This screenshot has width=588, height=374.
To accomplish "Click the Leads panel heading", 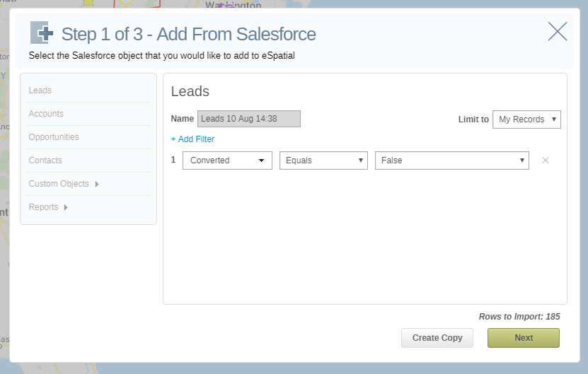I will (x=190, y=91).
